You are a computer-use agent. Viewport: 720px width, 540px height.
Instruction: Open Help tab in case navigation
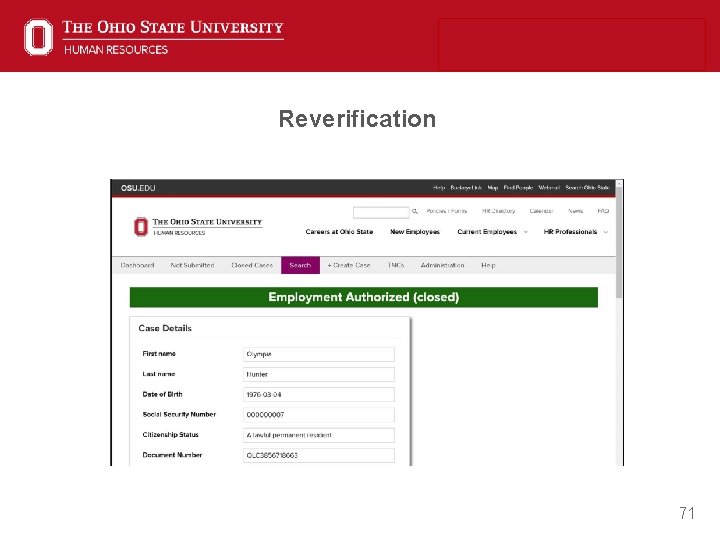click(x=488, y=265)
